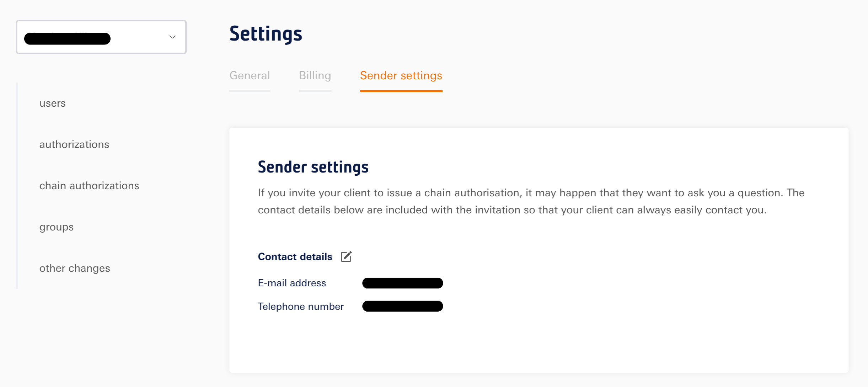Click the Contact details label
This screenshot has height=387, width=868.
click(x=295, y=257)
